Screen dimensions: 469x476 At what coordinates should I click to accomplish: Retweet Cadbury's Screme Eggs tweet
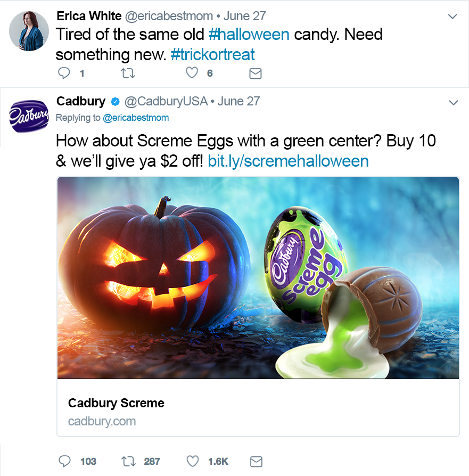(128, 461)
